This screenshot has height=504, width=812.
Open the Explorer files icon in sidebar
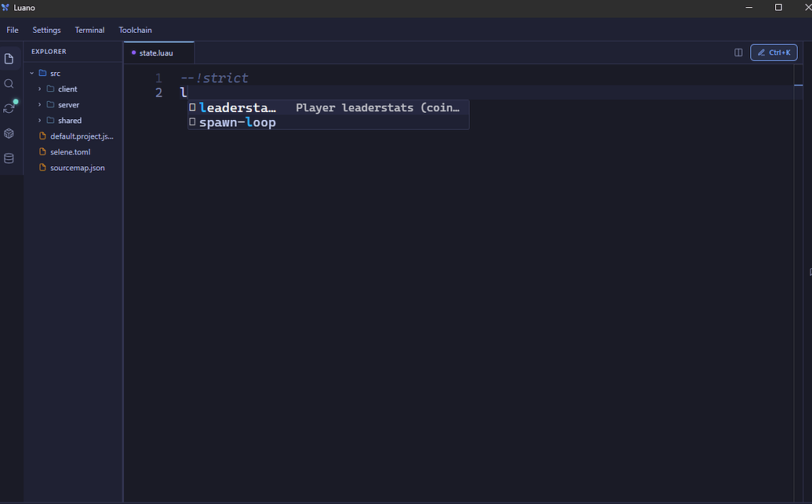[x=9, y=59]
